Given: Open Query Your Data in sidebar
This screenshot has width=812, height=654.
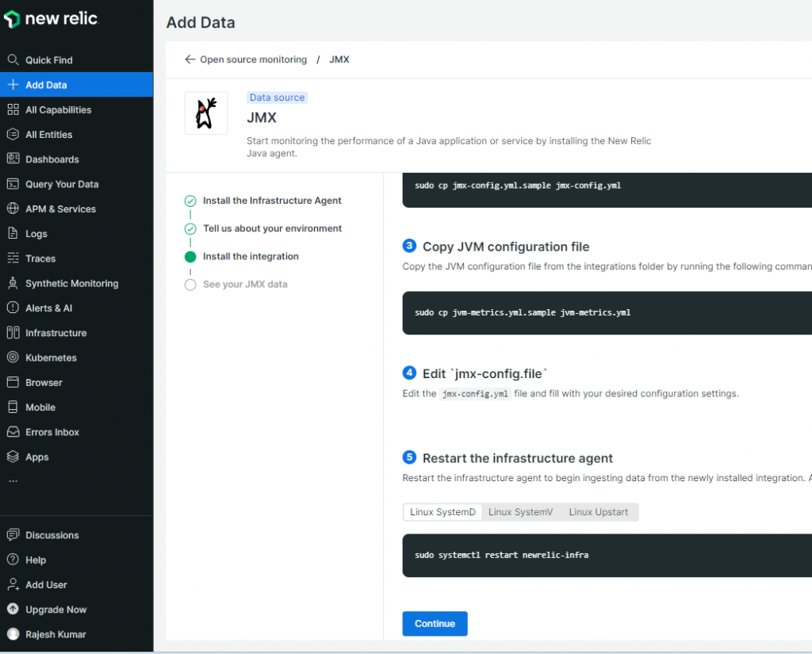Looking at the screenshot, I should tap(62, 185).
